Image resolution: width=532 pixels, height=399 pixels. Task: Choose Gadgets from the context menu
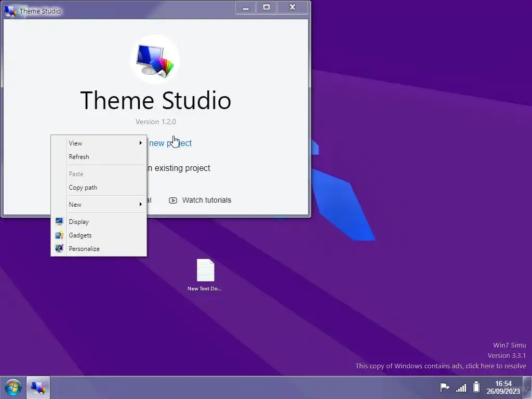(99, 235)
